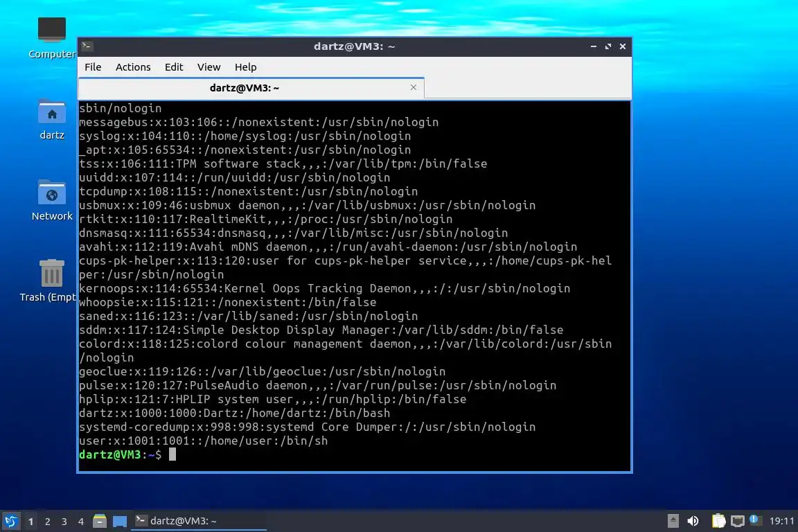The width and height of the screenshot is (798, 532).
Task: Click the usbmux daemon output line
Action: [x=308, y=205]
